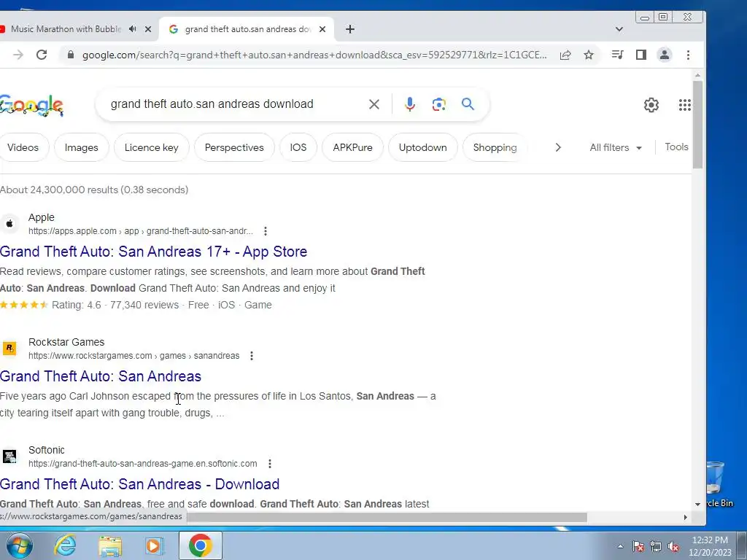The image size is (747, 560).
Task: Select the IOS filter chip
Action: pyautogui.click(x=298, y=147)
